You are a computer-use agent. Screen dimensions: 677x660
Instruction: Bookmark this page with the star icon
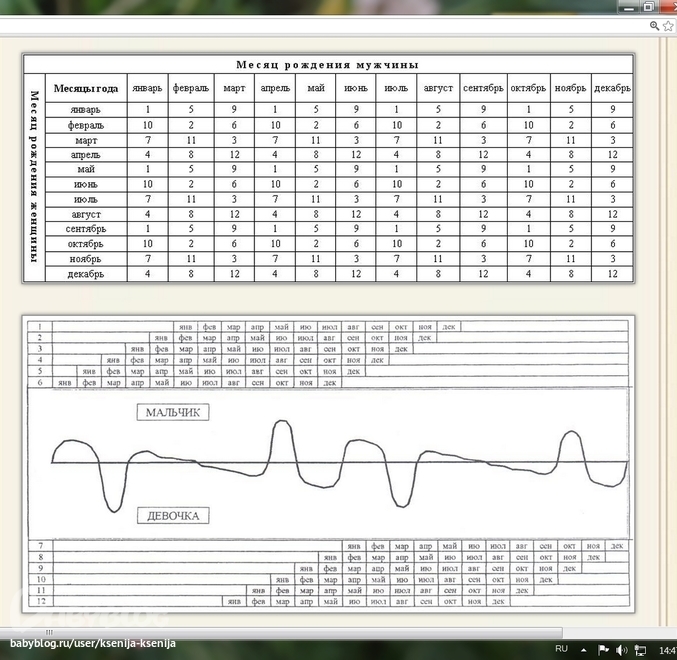click(x=669, y=26)
